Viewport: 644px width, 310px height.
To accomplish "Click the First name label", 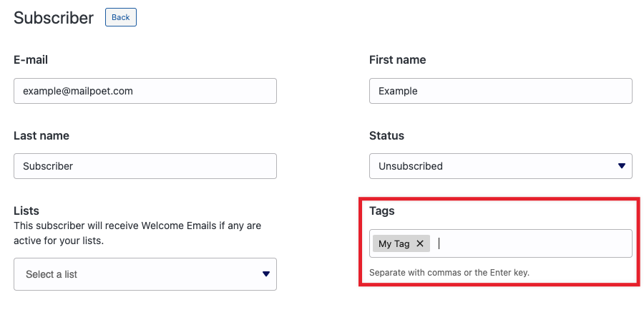I will click(397, 60).
